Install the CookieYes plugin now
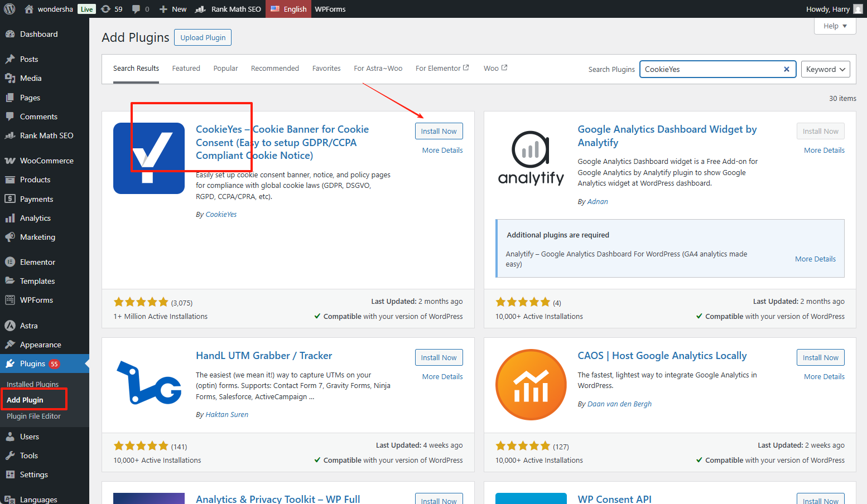 (439, 131)
